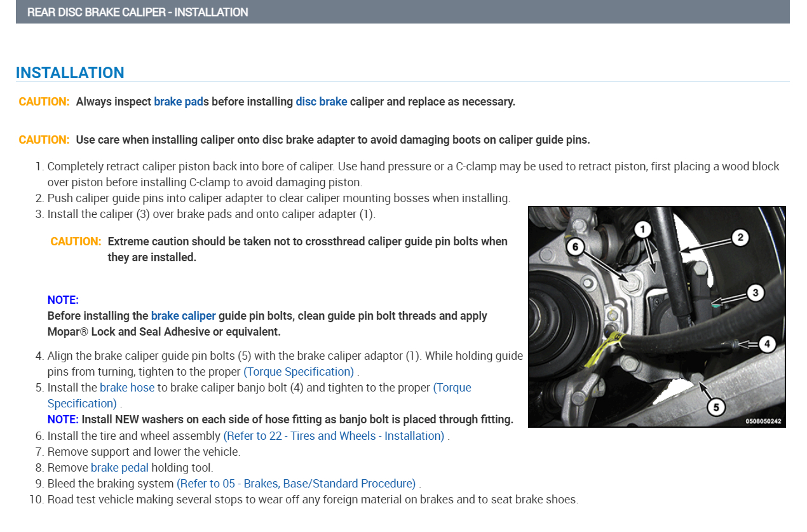Screen dimensions: 807x532
Task: Select callout number 3 in the brake photo
Action: point(755,292)
